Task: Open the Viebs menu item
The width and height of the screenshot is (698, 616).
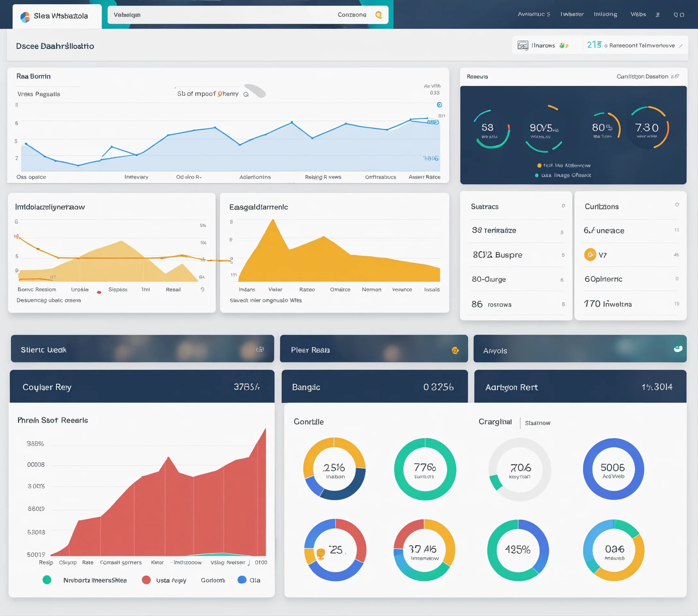Action: click(638, 14)
